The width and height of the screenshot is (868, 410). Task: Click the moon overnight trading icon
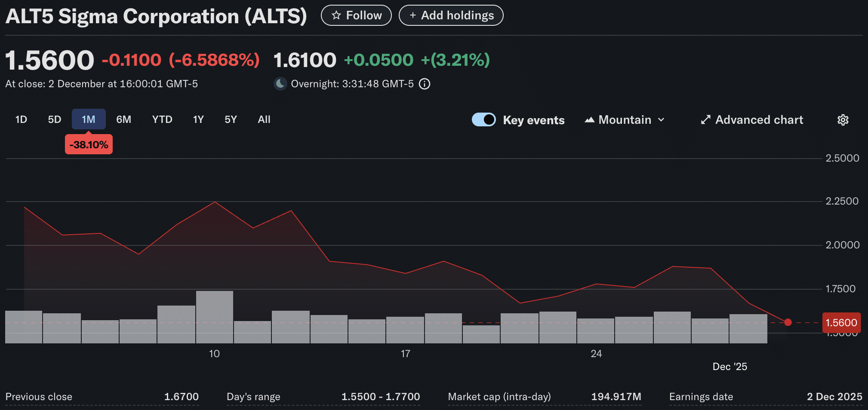pyautogui.click(x=280, y=84)
